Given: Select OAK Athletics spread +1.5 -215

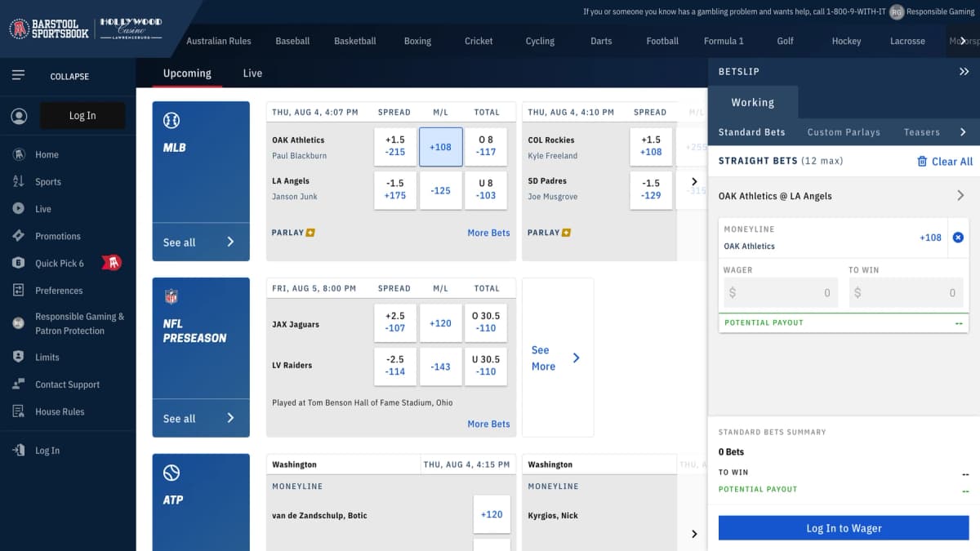Looking at the screenshot, I should pos(395,147).
